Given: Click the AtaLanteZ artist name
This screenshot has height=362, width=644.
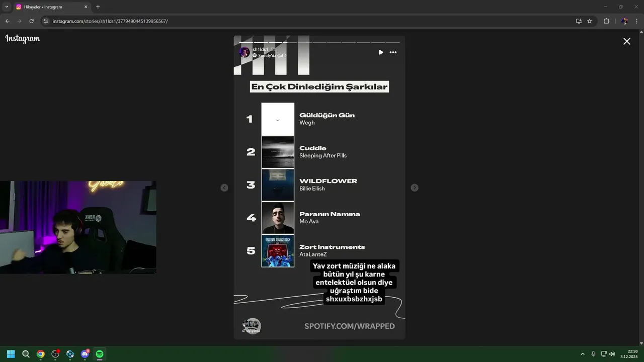Looking at the screenshot, I should point(313,254).
